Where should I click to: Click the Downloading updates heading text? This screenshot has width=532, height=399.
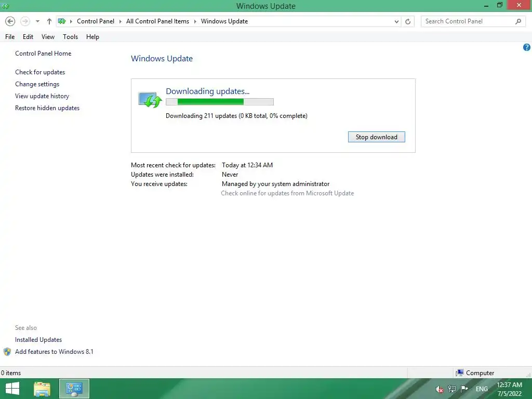tap(207, 91)
